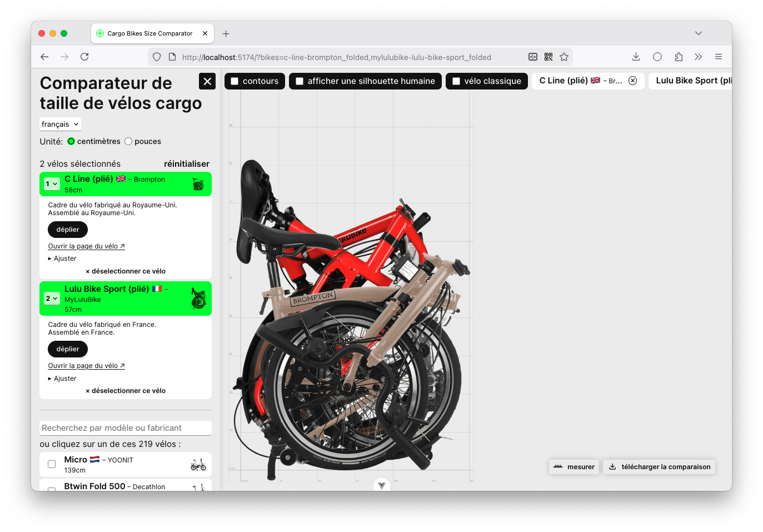
Task: Open C Line bike page link
Action: (86, 246)
